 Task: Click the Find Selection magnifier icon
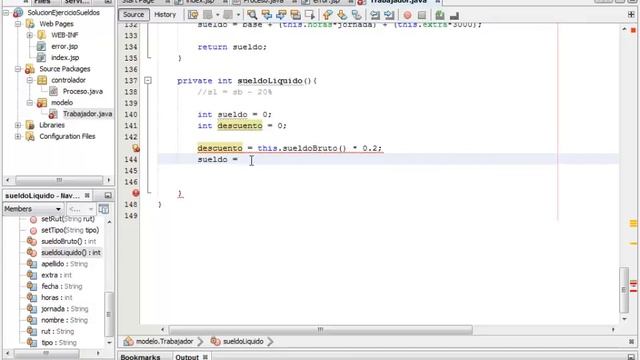click(x=252, y=15)
